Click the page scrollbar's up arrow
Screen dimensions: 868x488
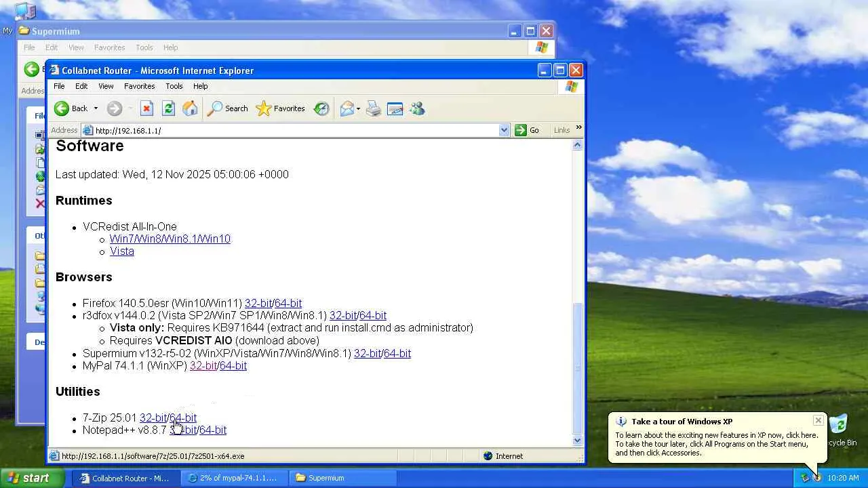(578, 145)
